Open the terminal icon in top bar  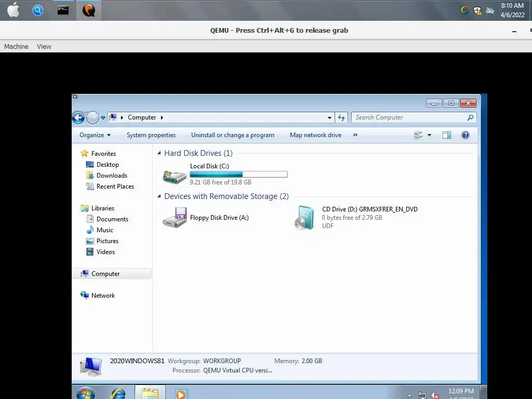coord(63,10)
